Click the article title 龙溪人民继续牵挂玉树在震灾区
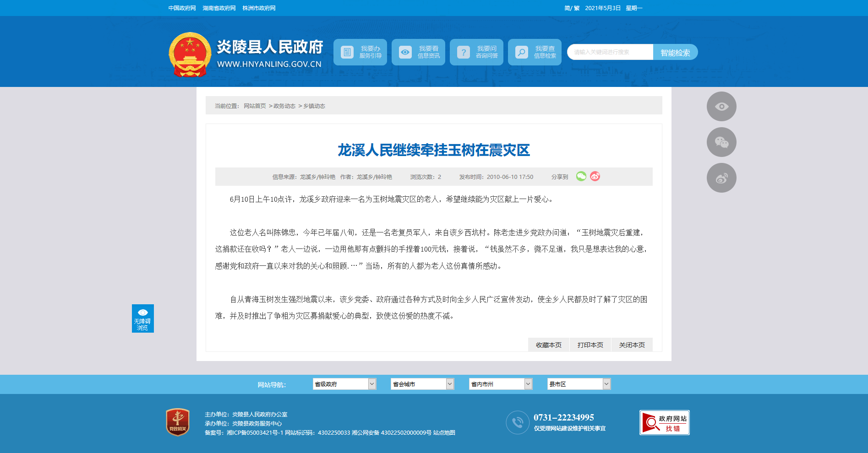Screen dimensions: 868x453 [x=434, y=150]
